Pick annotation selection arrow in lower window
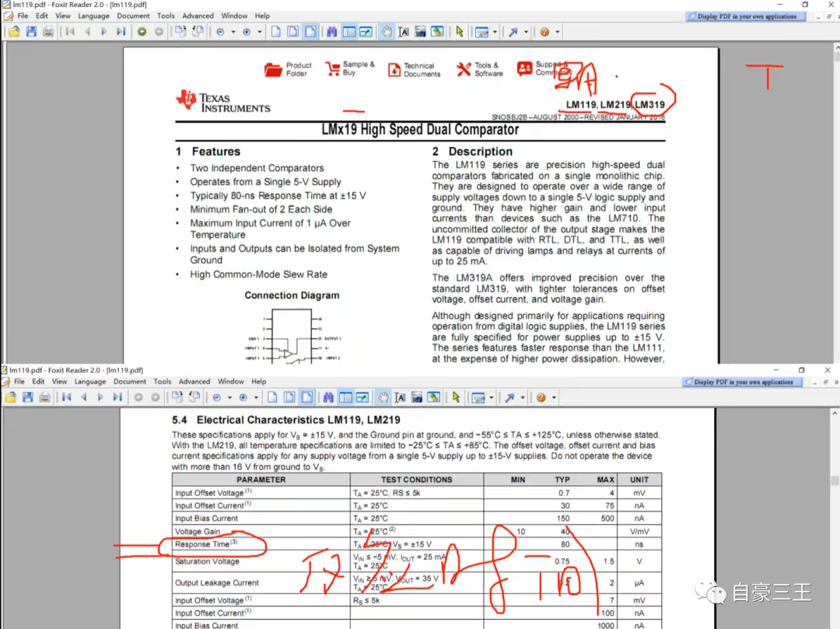Image resolution: width=840 pixels, height=629 pixels. point(456,398)
